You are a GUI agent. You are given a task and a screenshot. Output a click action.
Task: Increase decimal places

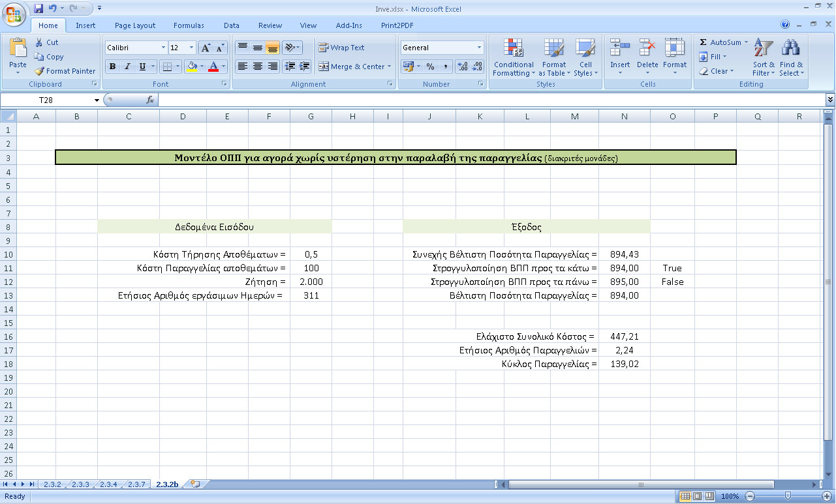pyautogui.click(x=463, y=67)
